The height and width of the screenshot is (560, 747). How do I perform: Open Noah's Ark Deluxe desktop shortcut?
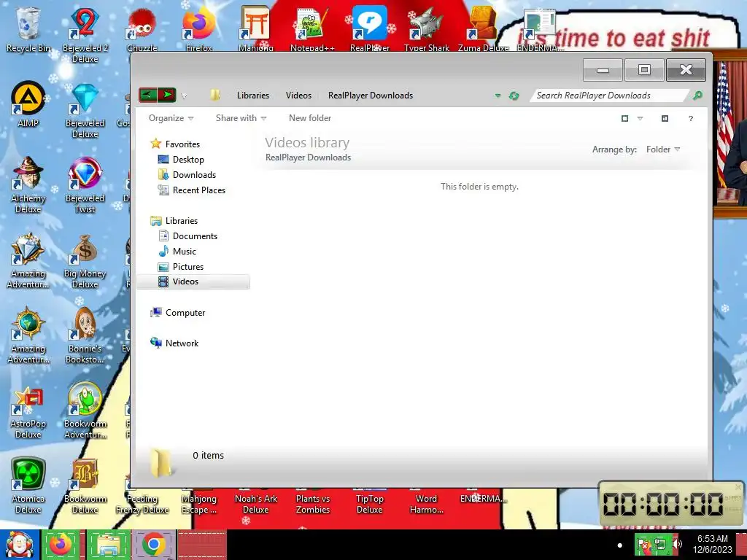pos(256,503)
